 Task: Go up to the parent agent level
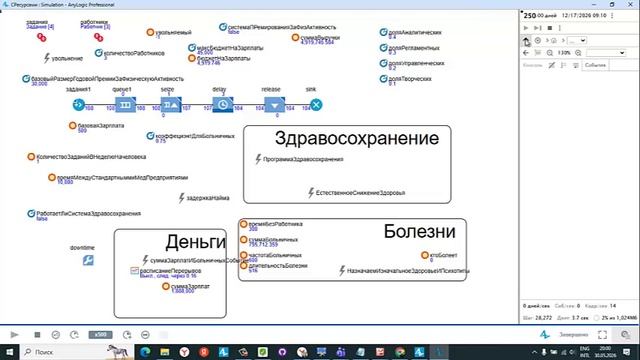(x=526, y=40)
